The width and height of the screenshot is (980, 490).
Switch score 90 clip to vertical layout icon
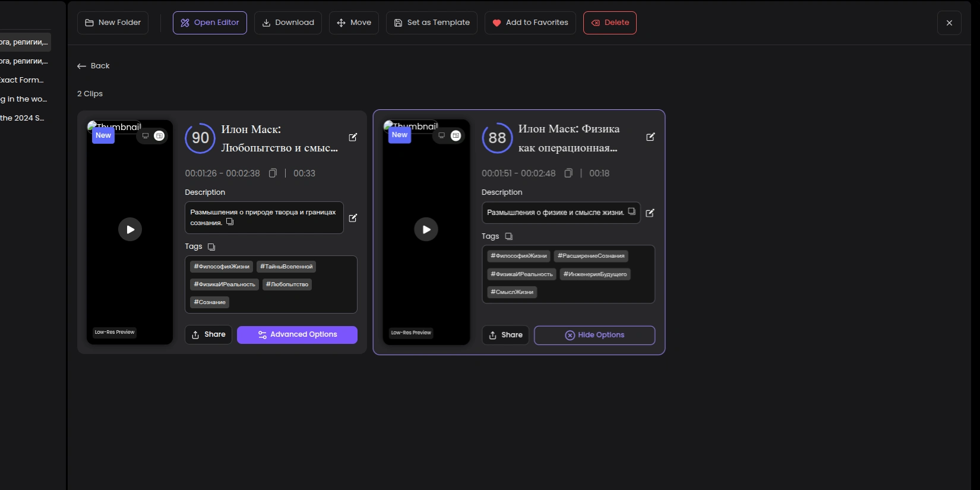(x=159, y=136)
